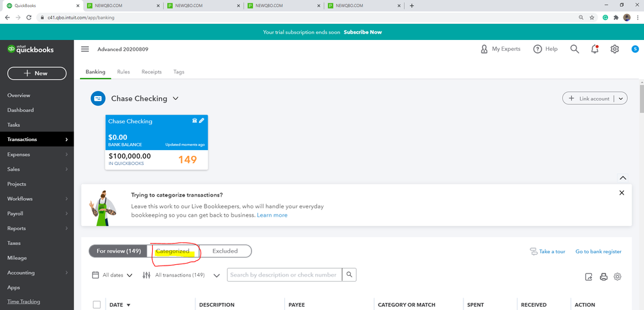This screenshot has height=310, width=644.
Task: Expand the Sales sidebar menu
Action: pyautogui.click(x=66, y=169)
